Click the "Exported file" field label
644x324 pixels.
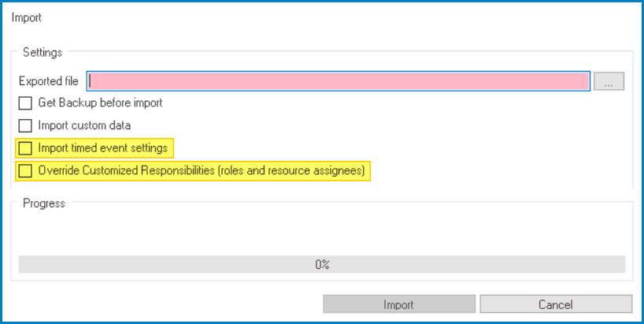click(49, 80)
